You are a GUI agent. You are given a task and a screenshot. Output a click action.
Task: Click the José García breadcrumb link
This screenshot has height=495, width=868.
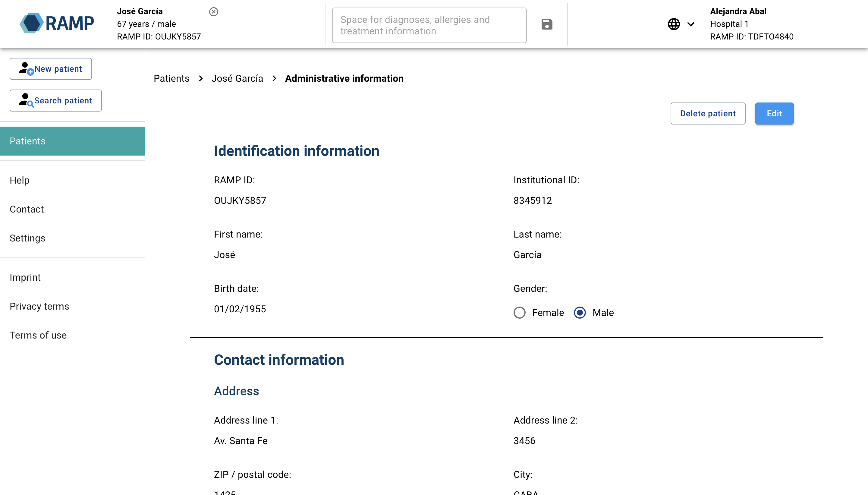pyautogui.click(x=237, y=79)
